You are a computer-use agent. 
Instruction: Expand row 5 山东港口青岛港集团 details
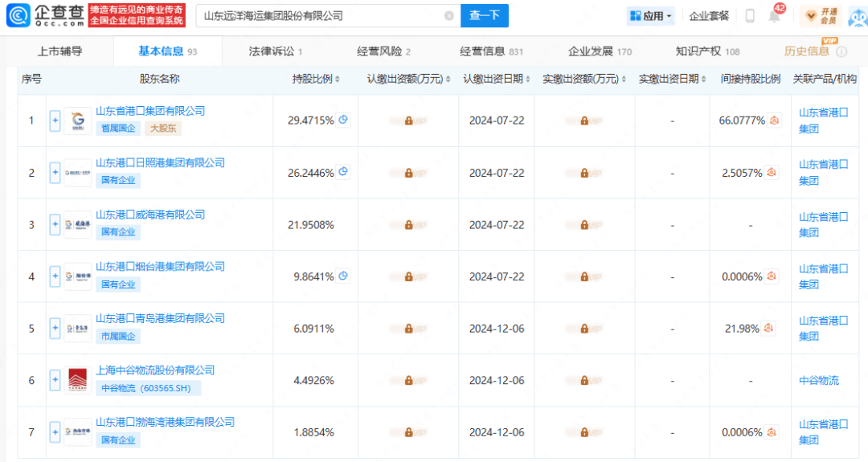point(55,328)
